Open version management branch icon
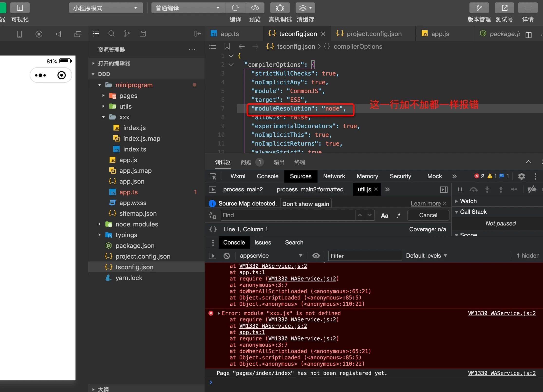The width and height of the screenshot is (543, 392). (x=479, y=8)
